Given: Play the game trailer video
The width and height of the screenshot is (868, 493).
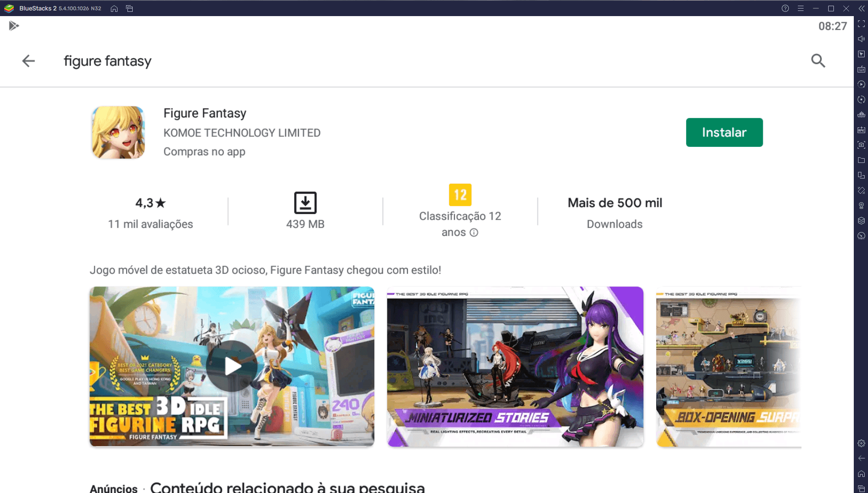Looking at the screenshot, I should point(232,366).
